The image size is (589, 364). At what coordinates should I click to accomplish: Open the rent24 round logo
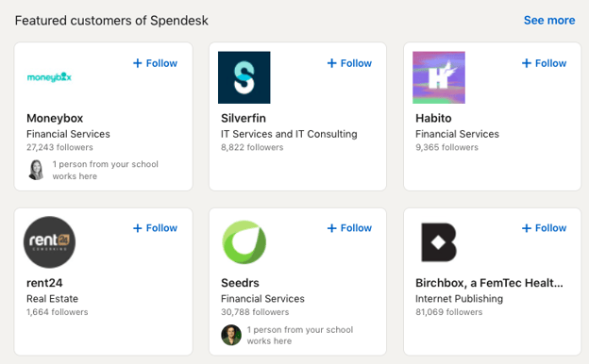[x=49, y=242]
